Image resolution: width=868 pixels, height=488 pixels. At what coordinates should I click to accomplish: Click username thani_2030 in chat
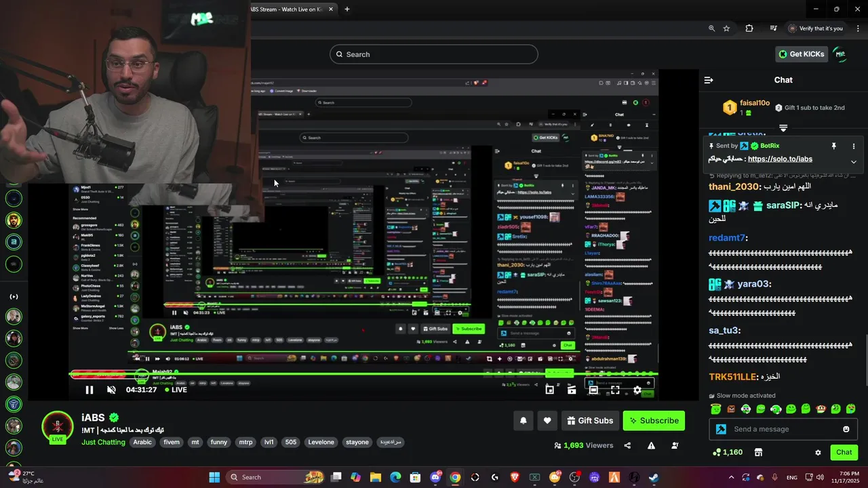[734, 187]
